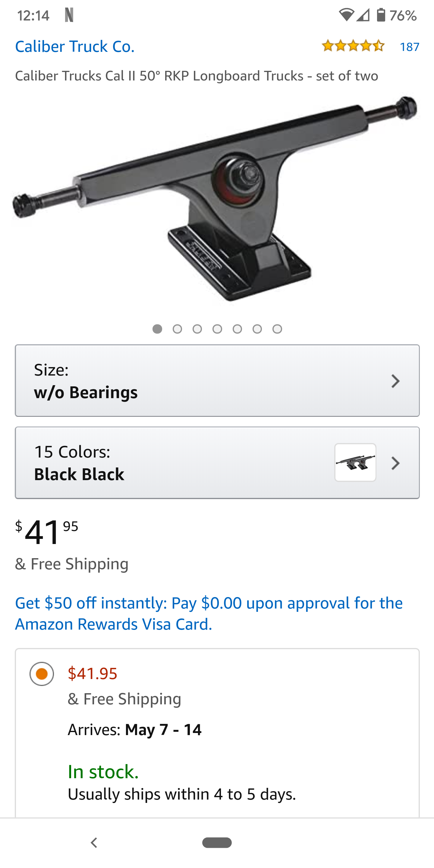Select the $41.95 offer radio button
The height and width of the screenshot is (868, 434).
[x=42, y=674]
